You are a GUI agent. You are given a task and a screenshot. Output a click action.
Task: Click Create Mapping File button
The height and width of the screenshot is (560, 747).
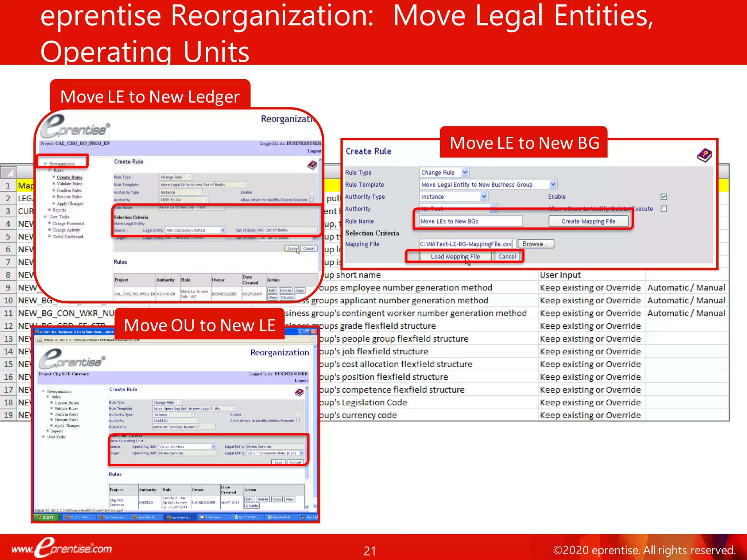[x=588, y=221]
